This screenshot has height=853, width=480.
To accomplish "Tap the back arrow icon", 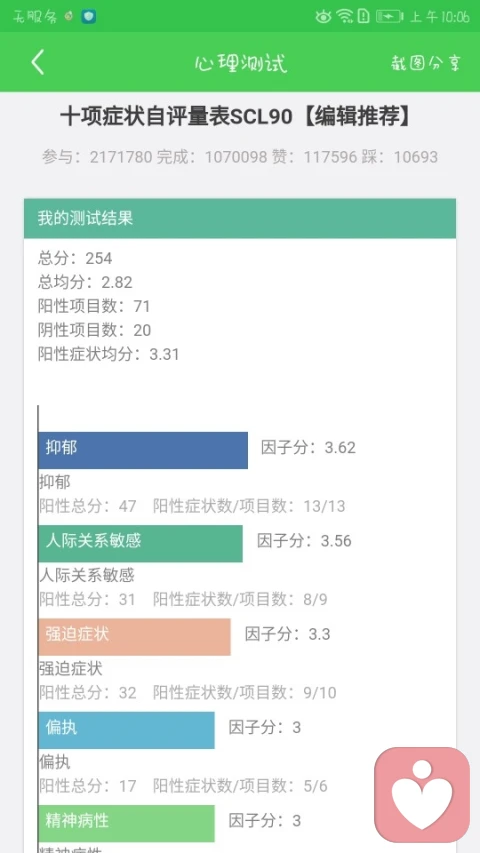I will pos(37,62).
